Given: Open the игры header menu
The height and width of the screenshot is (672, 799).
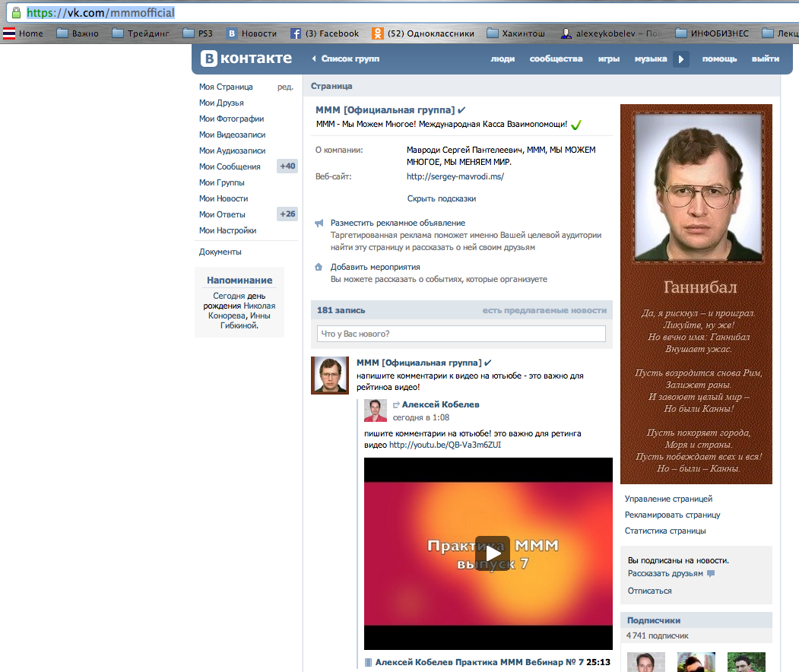Looking at the screenshot, I should coord(608,59).
